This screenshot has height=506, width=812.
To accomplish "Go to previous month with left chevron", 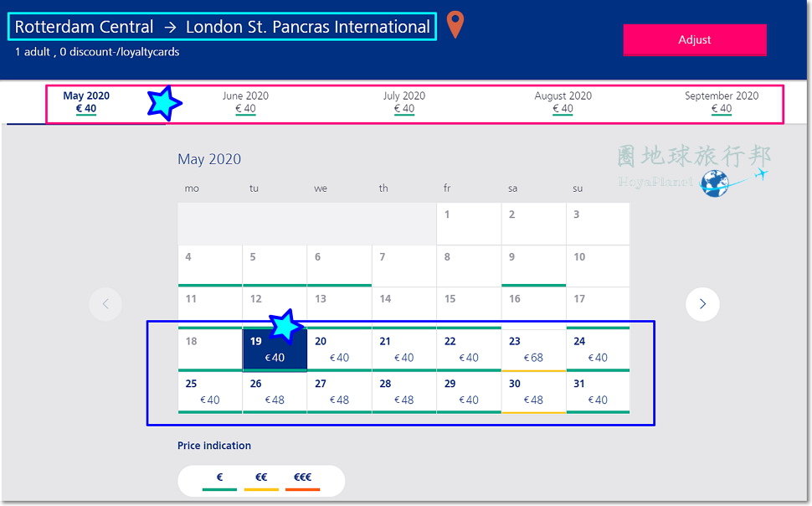I will (x=105, y=304).
